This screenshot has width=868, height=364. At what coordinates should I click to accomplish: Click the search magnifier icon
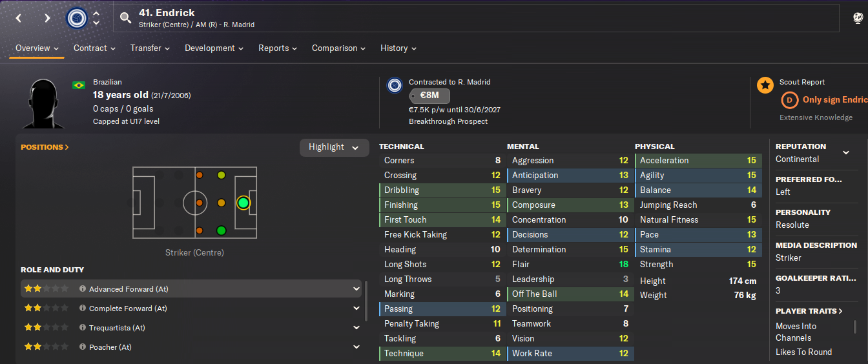[x=125, y=18]
